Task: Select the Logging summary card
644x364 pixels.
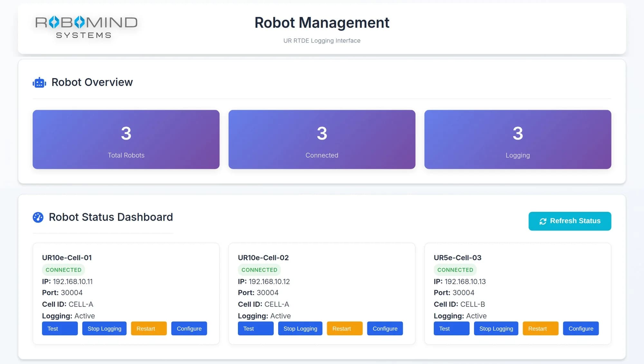Action: (x=517, y=139)
